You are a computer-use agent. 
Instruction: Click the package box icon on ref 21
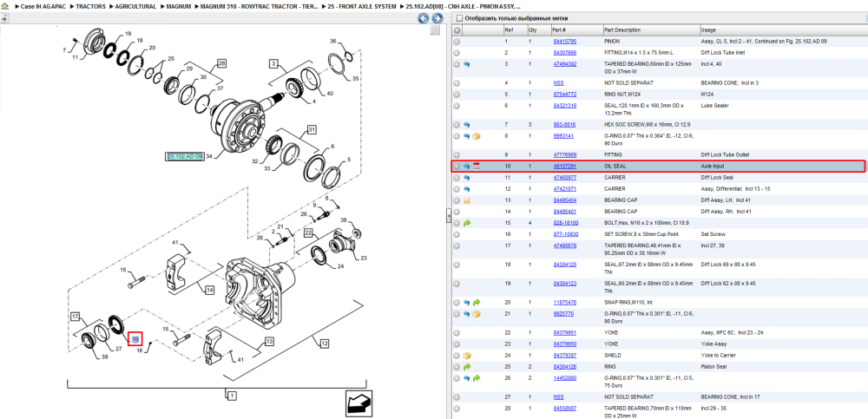(x=476, y=314)
